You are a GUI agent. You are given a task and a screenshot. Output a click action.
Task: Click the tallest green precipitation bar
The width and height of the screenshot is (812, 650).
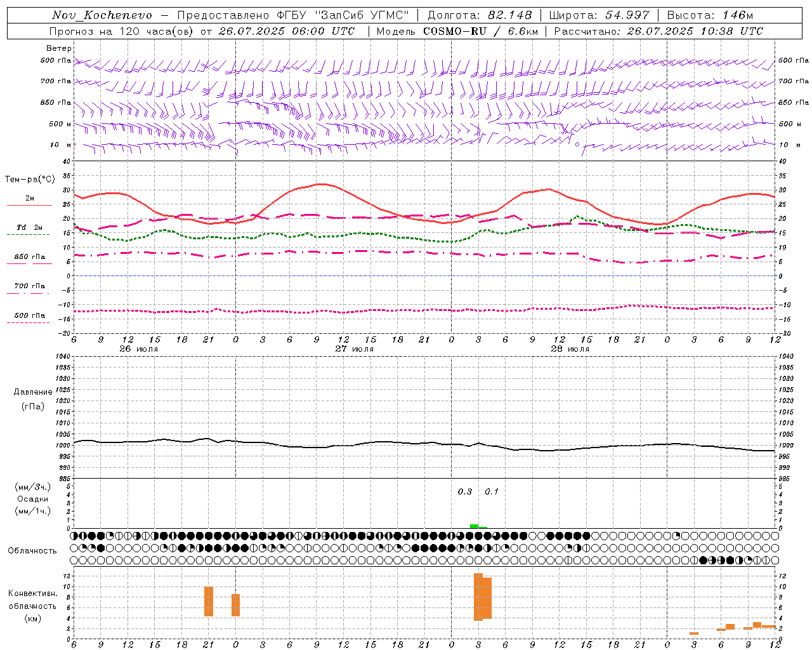474,526
